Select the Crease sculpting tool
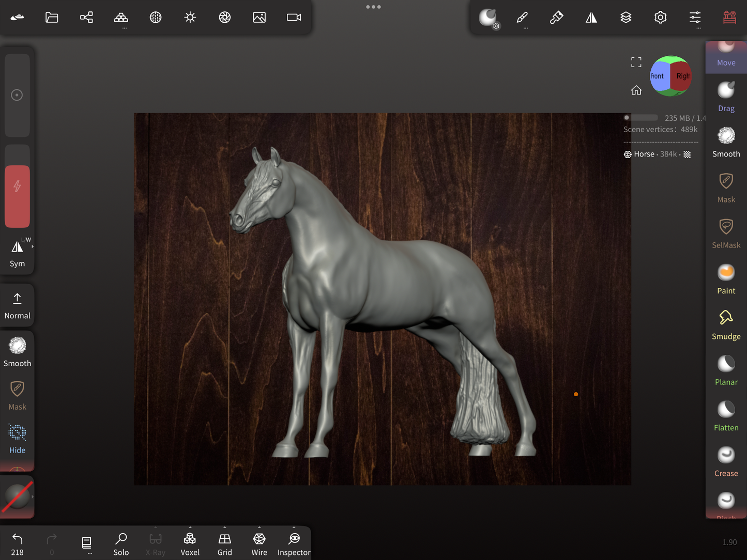The height and width of the screenshot is (560, 747). click(726, 462)
